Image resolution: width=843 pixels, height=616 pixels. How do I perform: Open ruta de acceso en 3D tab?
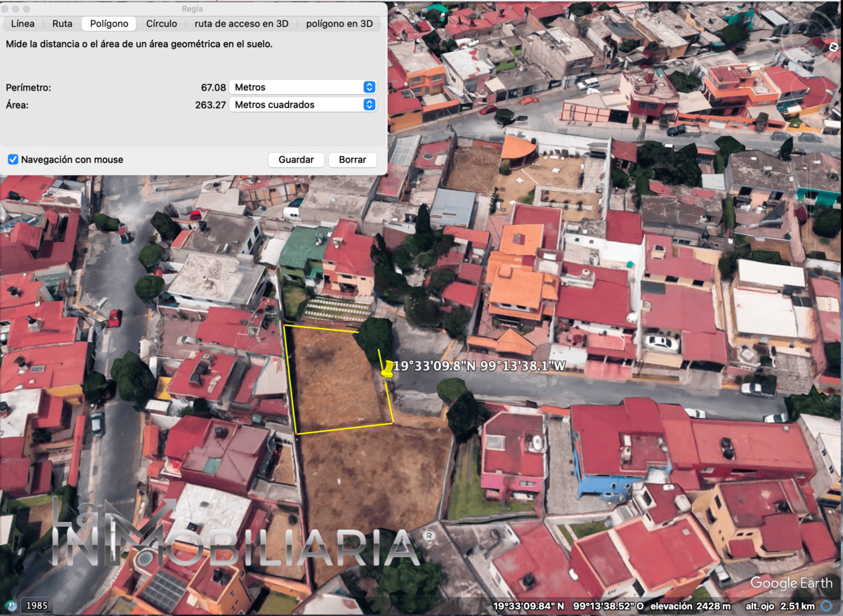pyautogui.click(x=242, y=23)
